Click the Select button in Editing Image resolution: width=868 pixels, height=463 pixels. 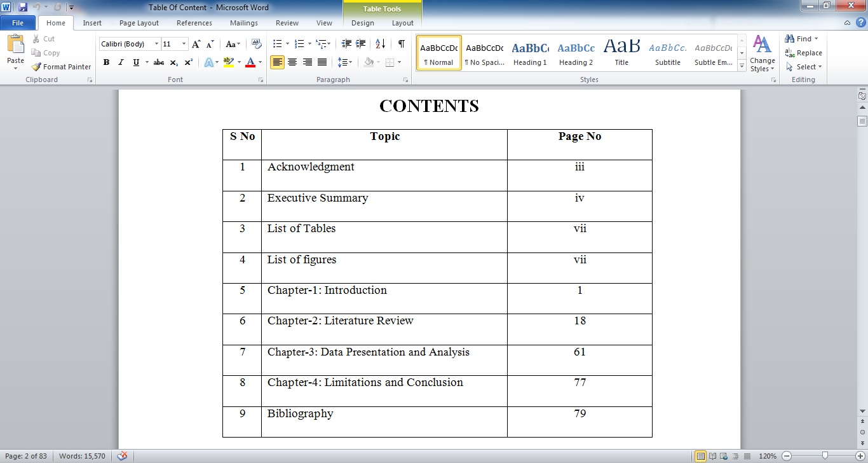(x=804, y=67)
